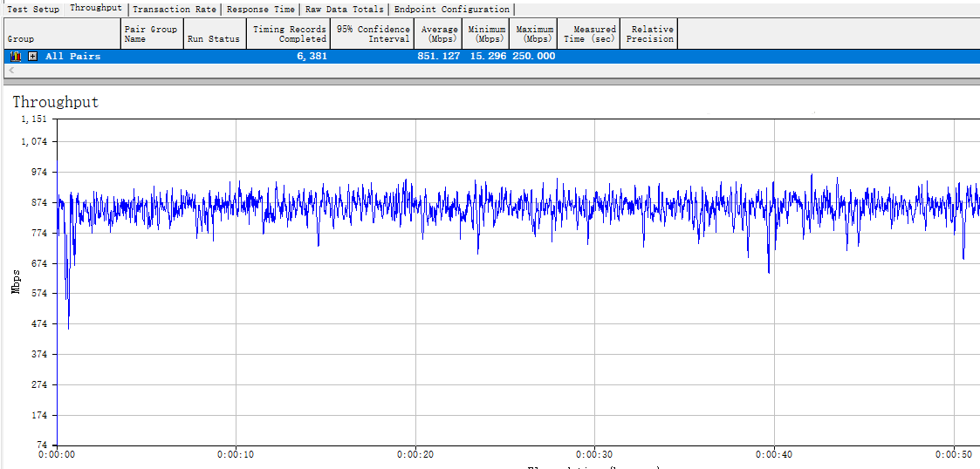Click the Throughput tab

coord(96,8)
